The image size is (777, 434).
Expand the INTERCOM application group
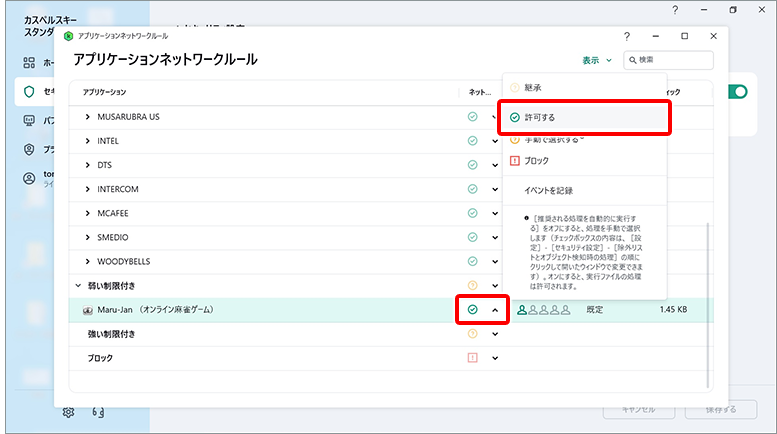[x=88, y=189]
